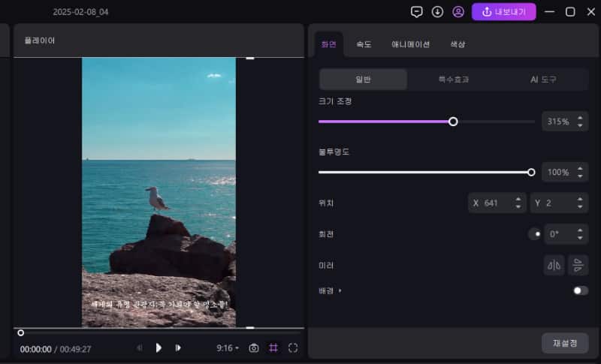The image size is (601, 364).
Task: Click the 플레이어 panel title
Action: tap(40, 41)
